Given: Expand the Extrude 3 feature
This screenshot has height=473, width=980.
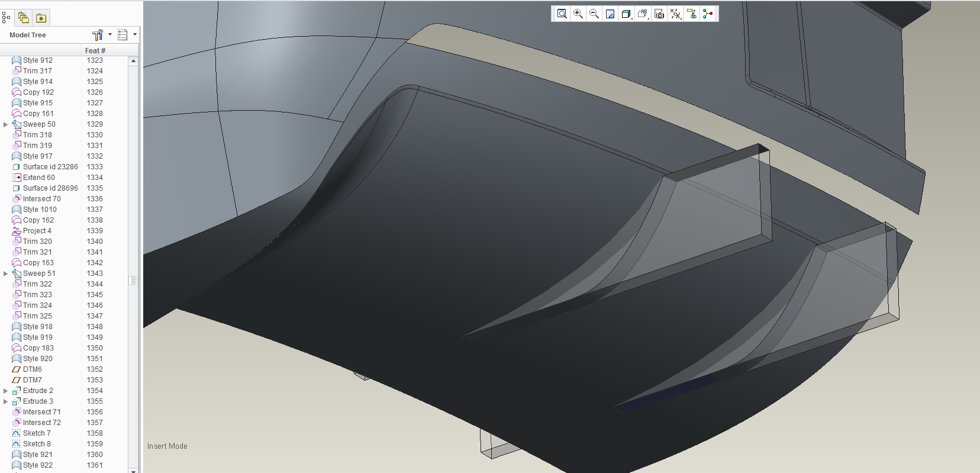Looking at the screenshot, I should tap(6, 401).
